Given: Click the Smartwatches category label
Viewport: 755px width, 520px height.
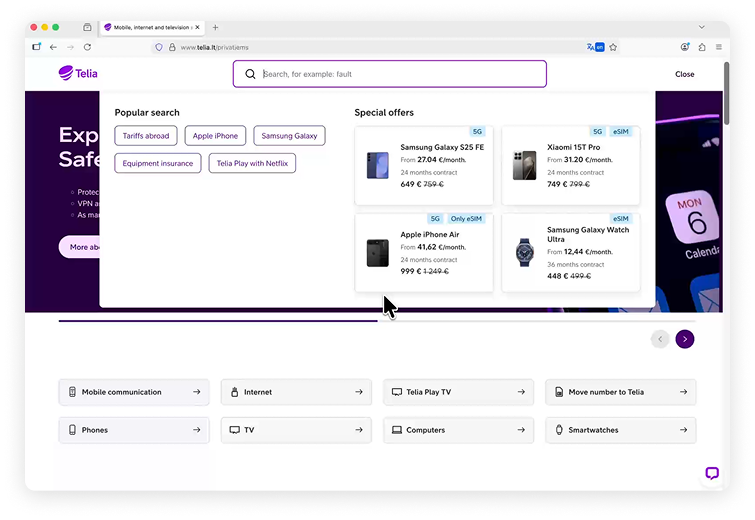Looking at the screenshot, I should click(x=593, y=430).
